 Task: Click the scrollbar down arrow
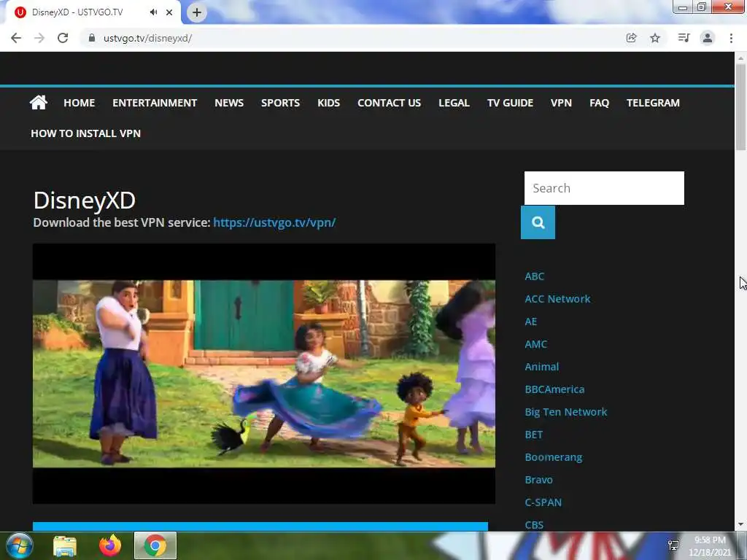[x=740, y=525]
